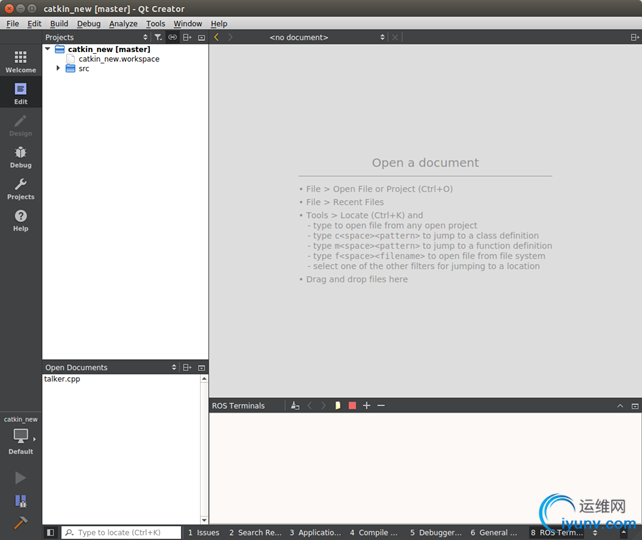Close the Projects side panel

(x=201, y=37)
